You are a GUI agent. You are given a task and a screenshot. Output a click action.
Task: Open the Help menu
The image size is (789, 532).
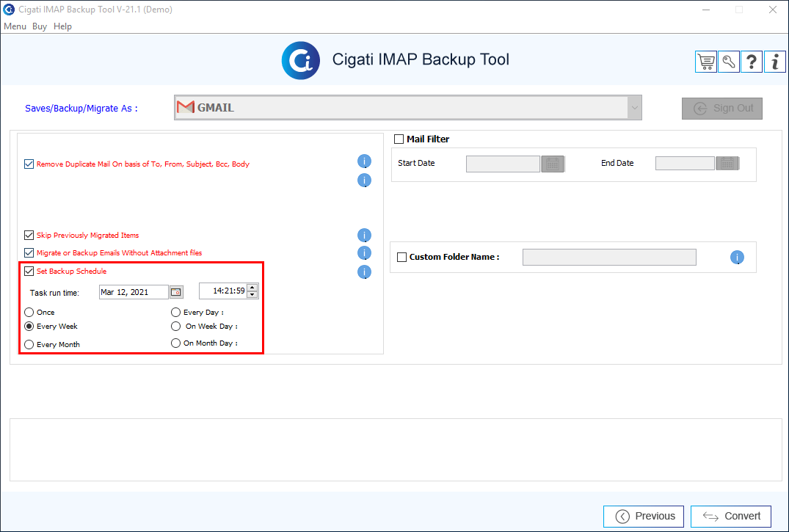tap(62, 26)
